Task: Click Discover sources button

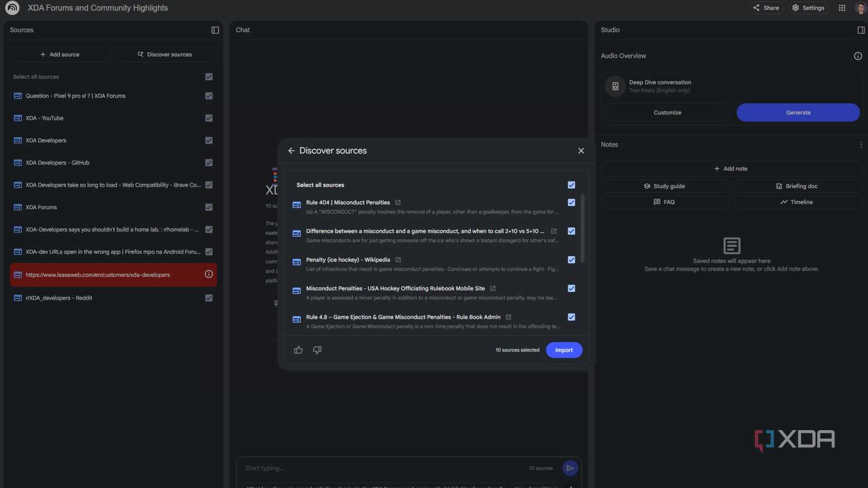Action: click(166, 54)
